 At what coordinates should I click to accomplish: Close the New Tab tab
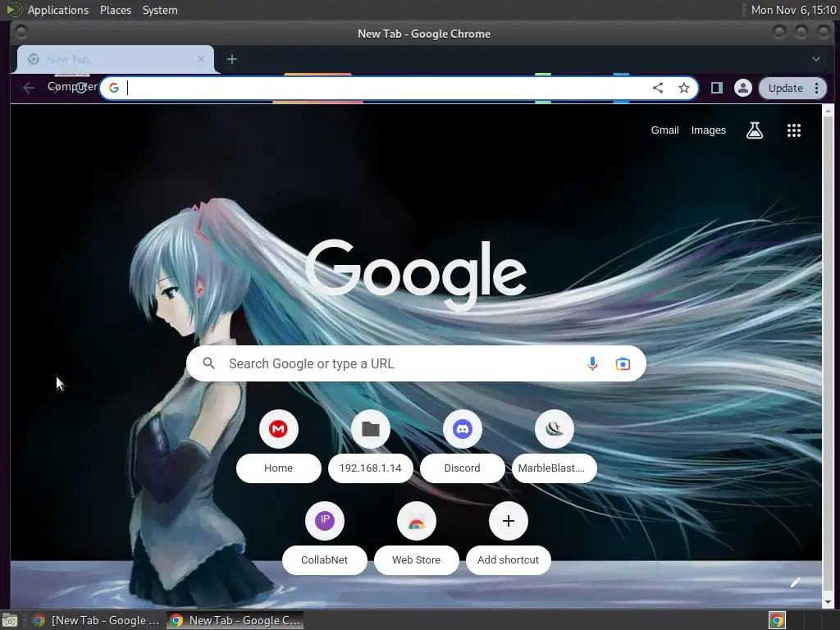201,59
